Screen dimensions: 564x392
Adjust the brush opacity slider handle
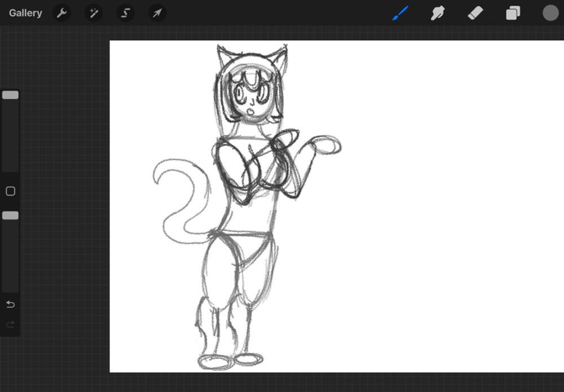10,215
